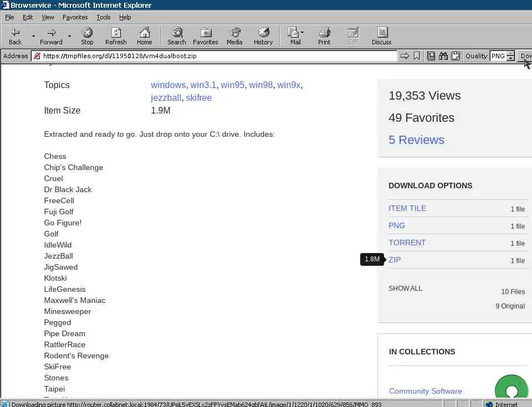Click the 'Chip's Challenge' list entry

73,168
